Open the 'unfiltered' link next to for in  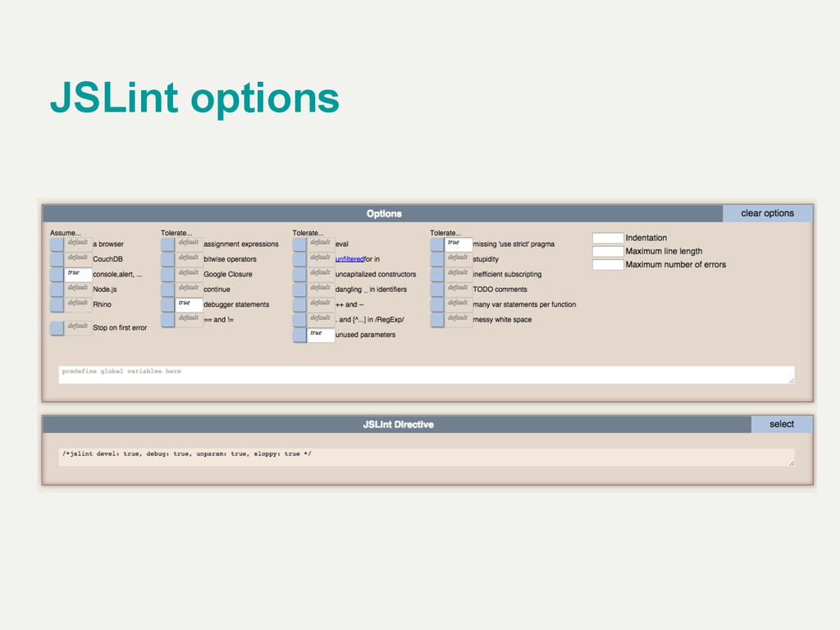pyautogui.click(x=349, y=259)
